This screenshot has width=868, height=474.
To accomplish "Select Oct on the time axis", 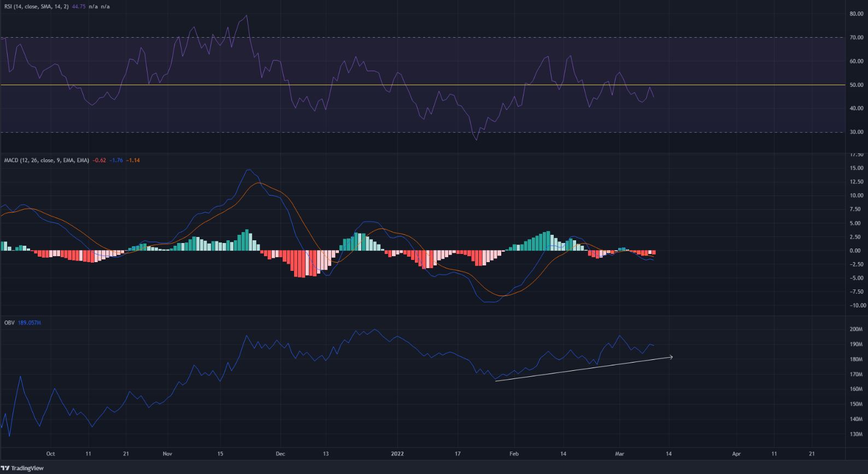I will (50, 454).
